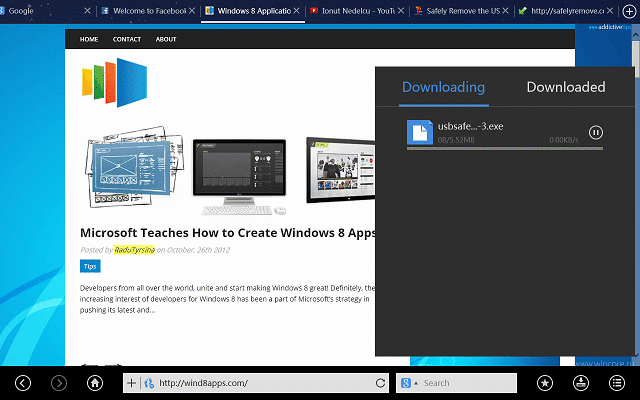
Task: Open the Google search engine selector
Action: pos(409,383)
